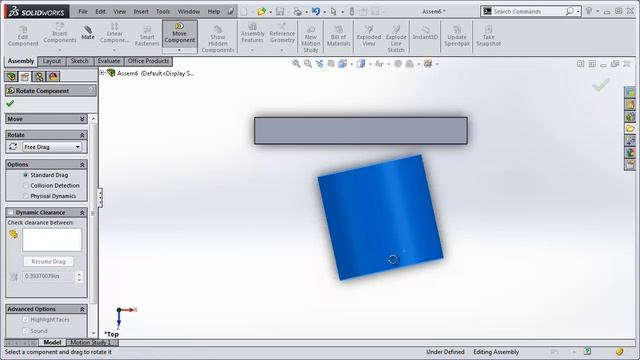The height and width of the screenshot is (360, 640).
Task: Switch to the Office Products tab
Action: pos(148,61)
